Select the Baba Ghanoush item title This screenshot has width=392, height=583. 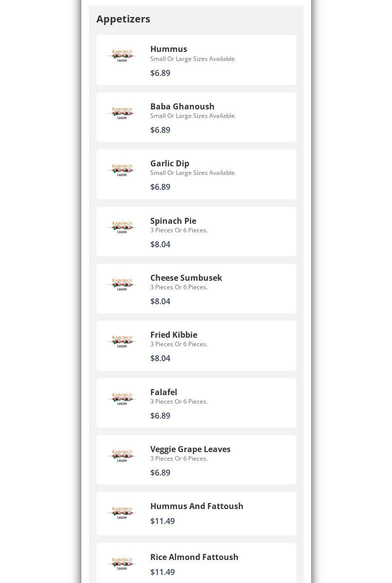[182, 106]
